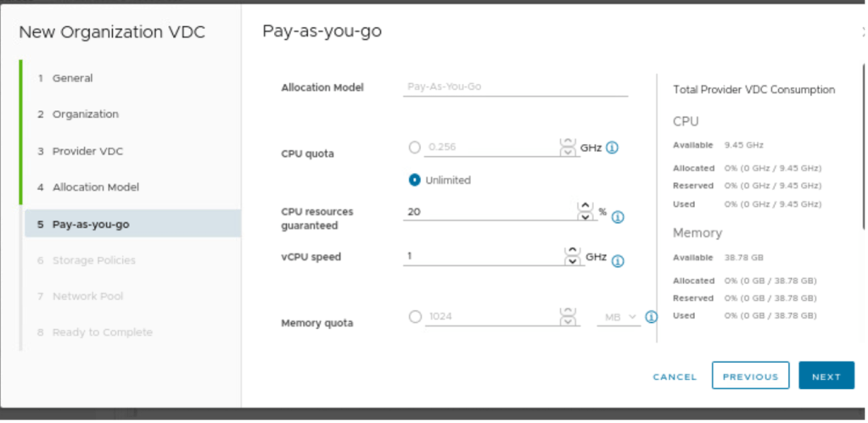Screen dimensions: 868x423
Task: Select the Memory quota value radio button
Action: (x=415, y=317)
